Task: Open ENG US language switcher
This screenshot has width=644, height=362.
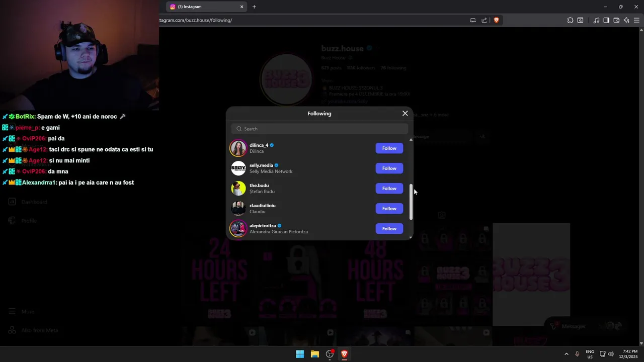Action: 590,354
